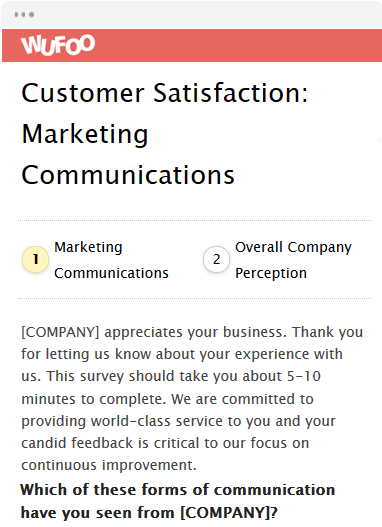
Task: Click the red Wufoo header bar
Action: coord(192,45)
